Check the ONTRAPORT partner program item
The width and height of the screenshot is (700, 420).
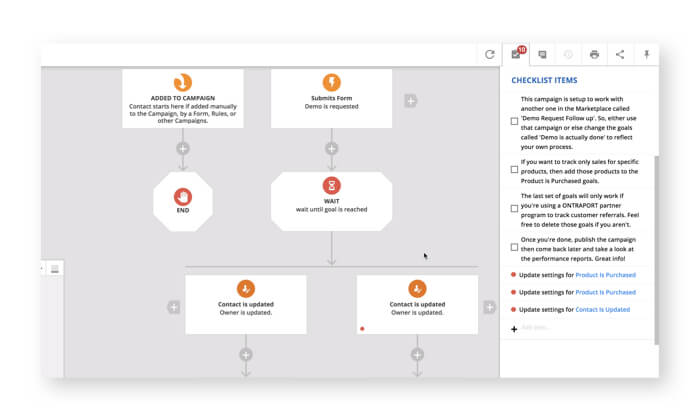coord(514,208)
